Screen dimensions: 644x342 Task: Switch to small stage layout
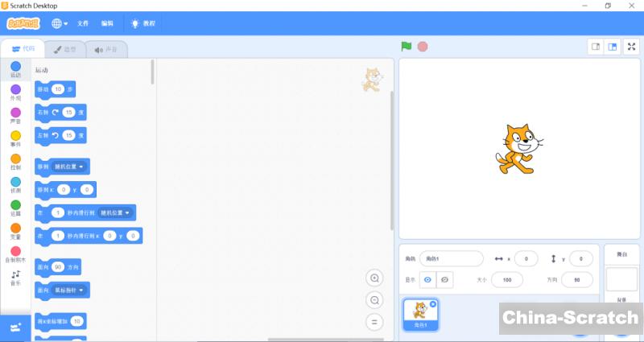click(x=596, y=47)
